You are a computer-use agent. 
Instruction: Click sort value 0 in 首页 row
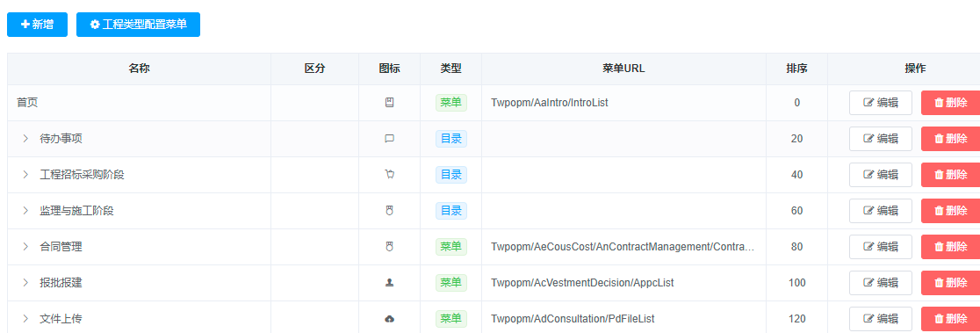[x=796, y=103]
